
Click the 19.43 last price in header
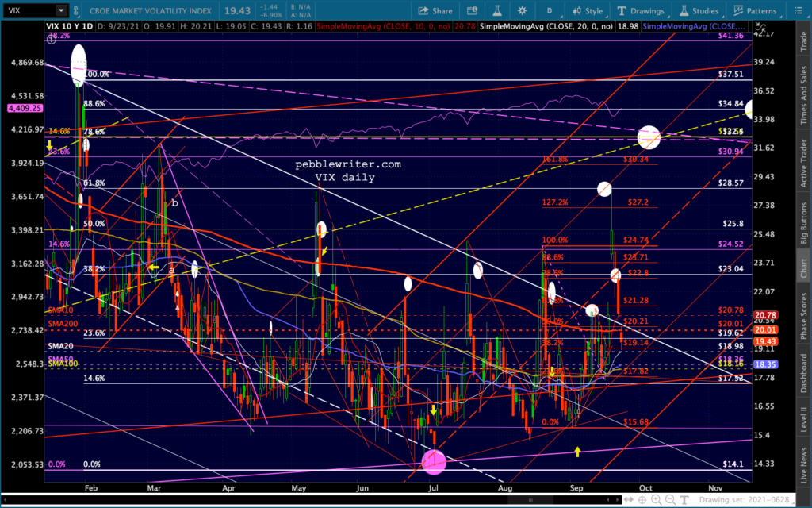pyautogui.click(x=238, y=11)
